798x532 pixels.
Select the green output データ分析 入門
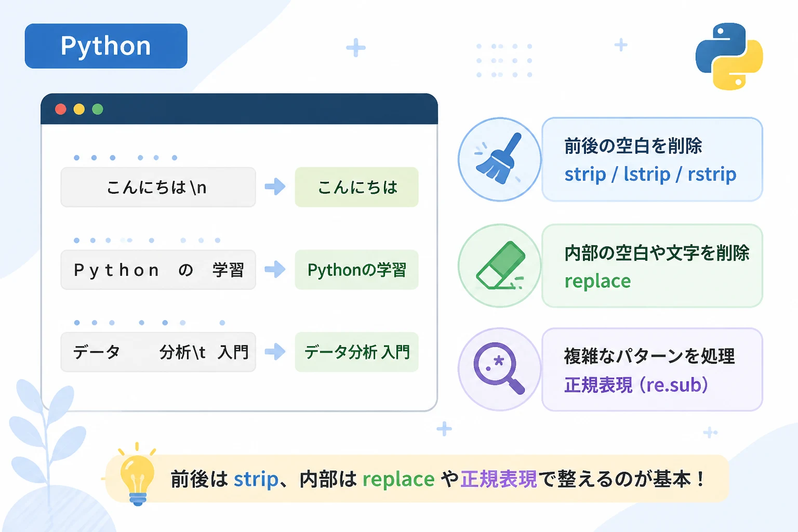356,352
